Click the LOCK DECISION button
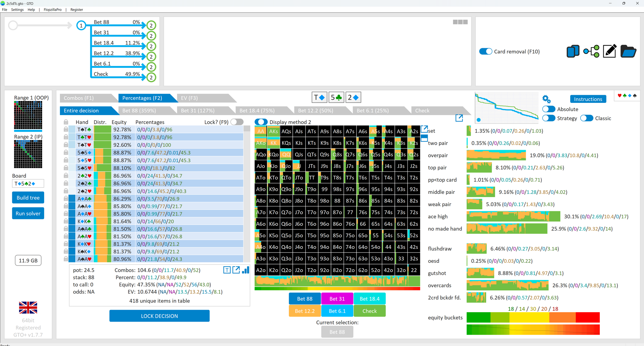 tap(159, 316)
